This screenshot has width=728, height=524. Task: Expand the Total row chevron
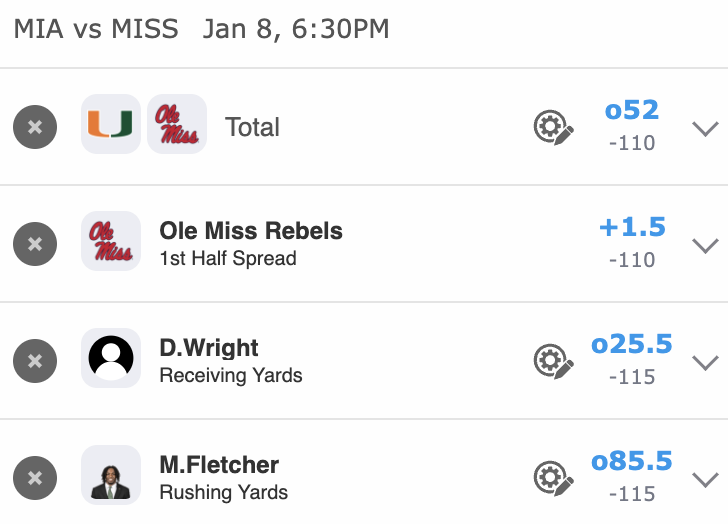(705, 128)
